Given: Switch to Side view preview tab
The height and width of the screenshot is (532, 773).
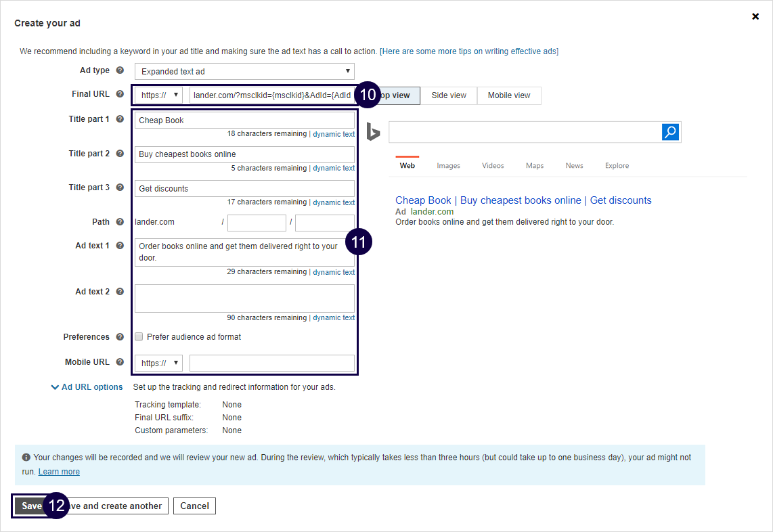Looking at the screenshot, I should [x=449, y=95].
